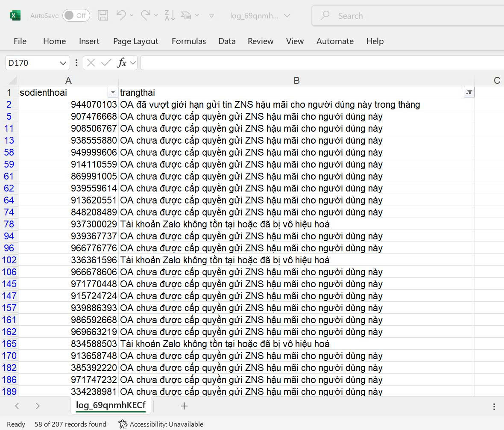The width and height of the screenshot is (504, 430).
Task: Select row header 2
Action: (x=9, y=105)
